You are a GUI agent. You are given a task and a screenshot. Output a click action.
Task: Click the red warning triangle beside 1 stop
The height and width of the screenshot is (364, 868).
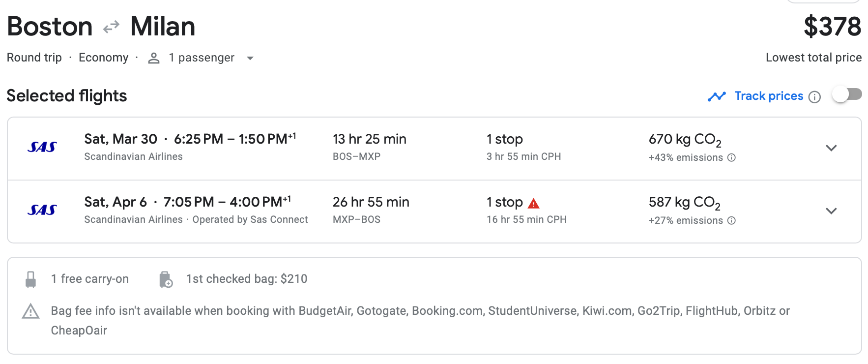coord(534,203)
